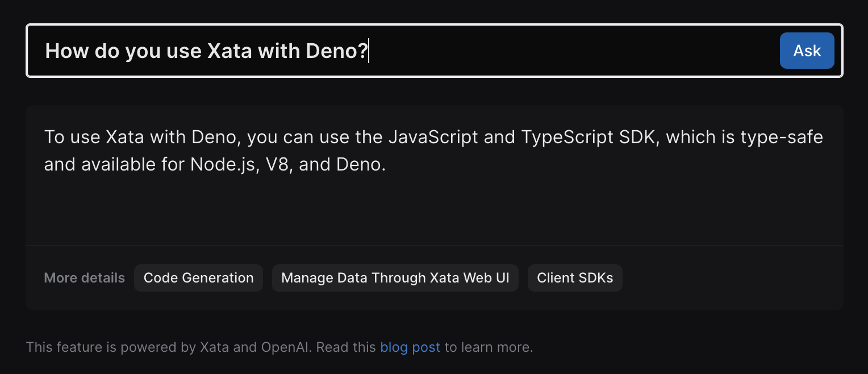Click the blue Ask button
Viewport: 868px width, 374px height.
tap(807, 51)
